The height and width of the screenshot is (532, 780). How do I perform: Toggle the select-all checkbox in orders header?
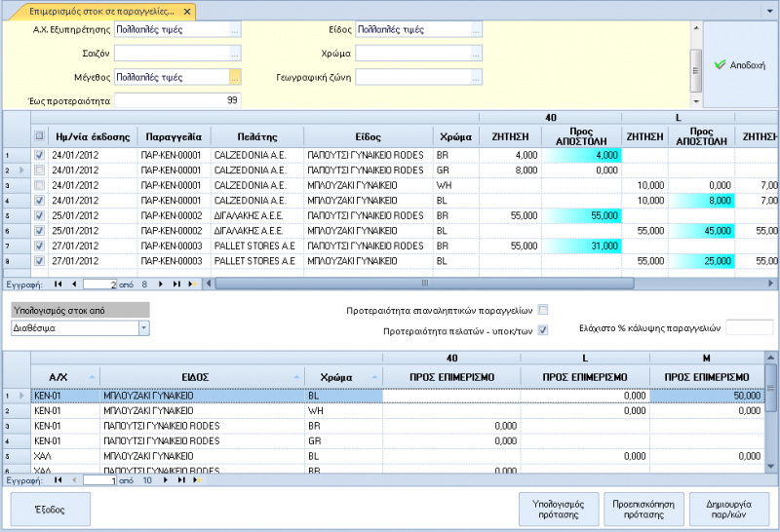tap(39, 135)
